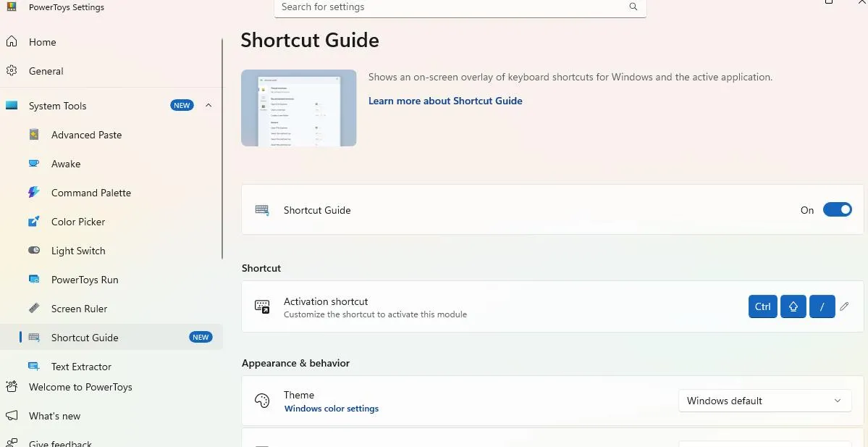Click the Activation shortcut keyboard icon

(x=262, y=306)
